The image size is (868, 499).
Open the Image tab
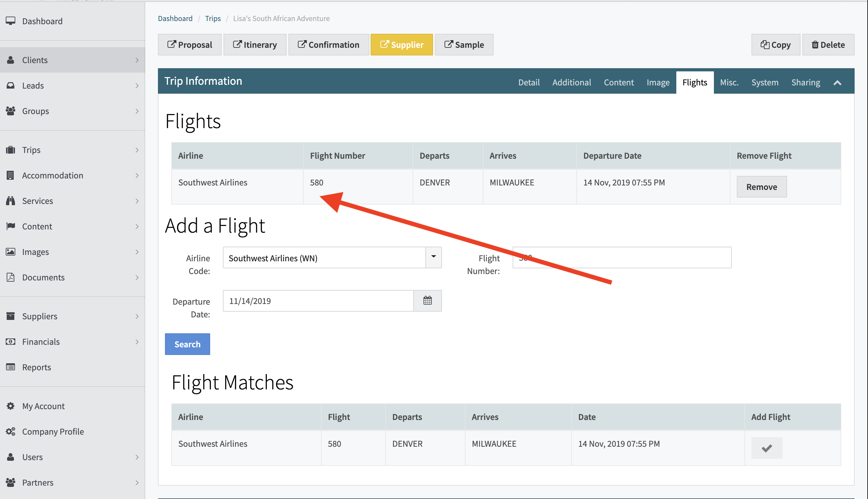(x=658, y=82)
